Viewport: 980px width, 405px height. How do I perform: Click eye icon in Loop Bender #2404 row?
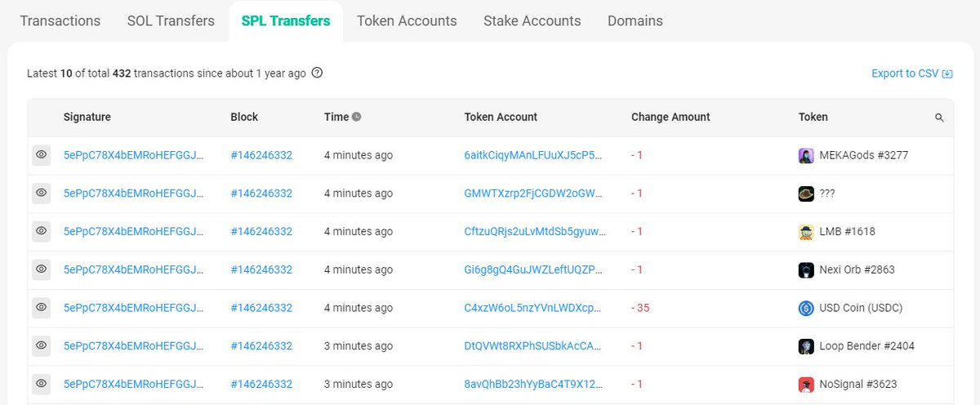tap(41, 345)
